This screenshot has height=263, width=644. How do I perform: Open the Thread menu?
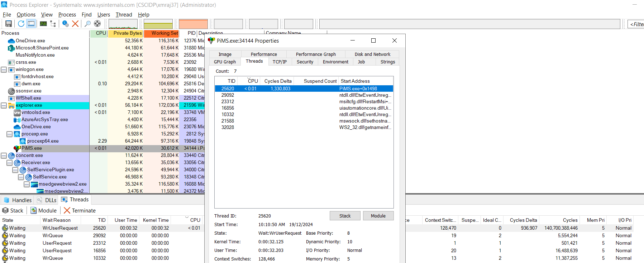point(124,15)
